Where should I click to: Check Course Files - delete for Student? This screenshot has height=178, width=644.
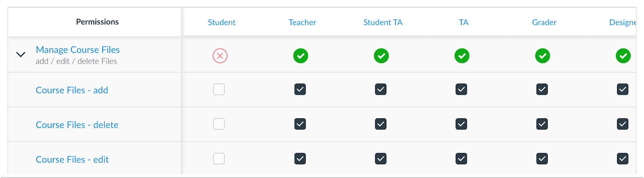tap(219, 124)
